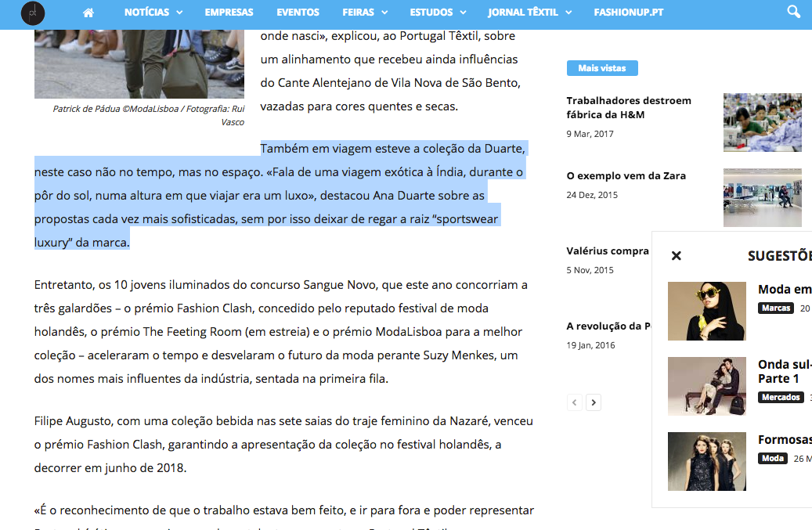Image resolution: width=812 pixels, height=530 pixels.
Task: Close the Sugestões popup with the X
Action: click(677, 256)
